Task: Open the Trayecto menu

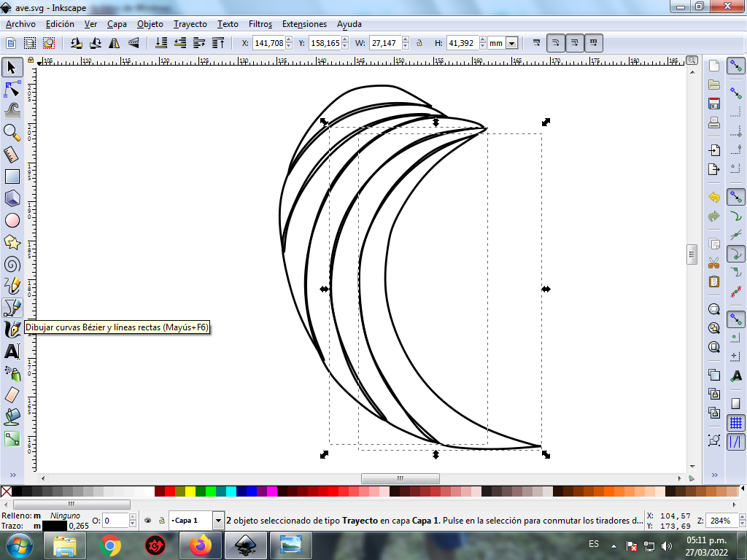Action: [190, 24]
